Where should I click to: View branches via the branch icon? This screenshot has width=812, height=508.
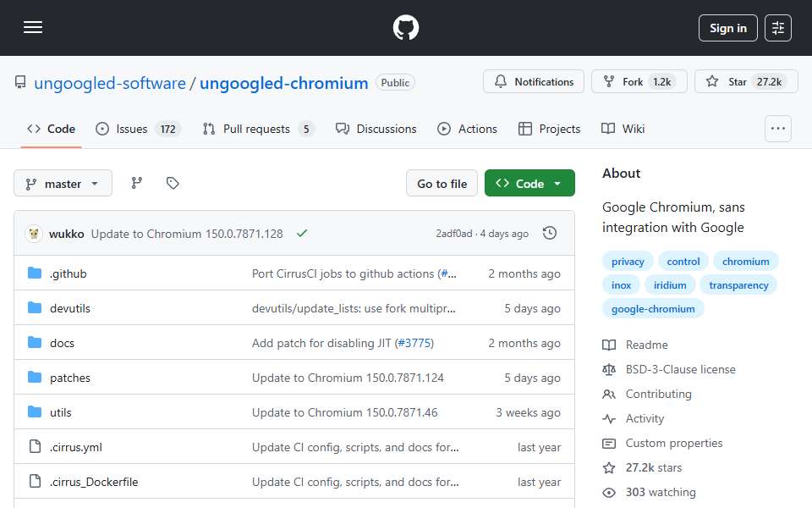[x=137, y=183]
